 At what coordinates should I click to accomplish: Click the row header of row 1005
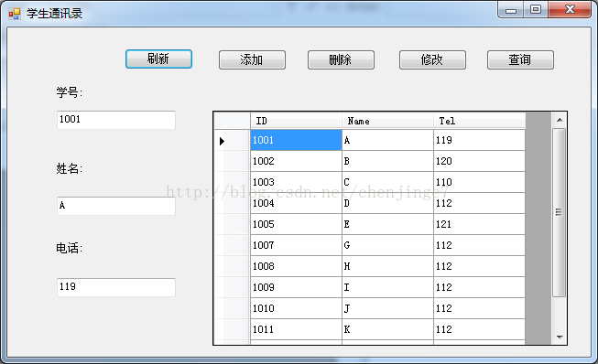pyautogui.click(x=232, y=224)
